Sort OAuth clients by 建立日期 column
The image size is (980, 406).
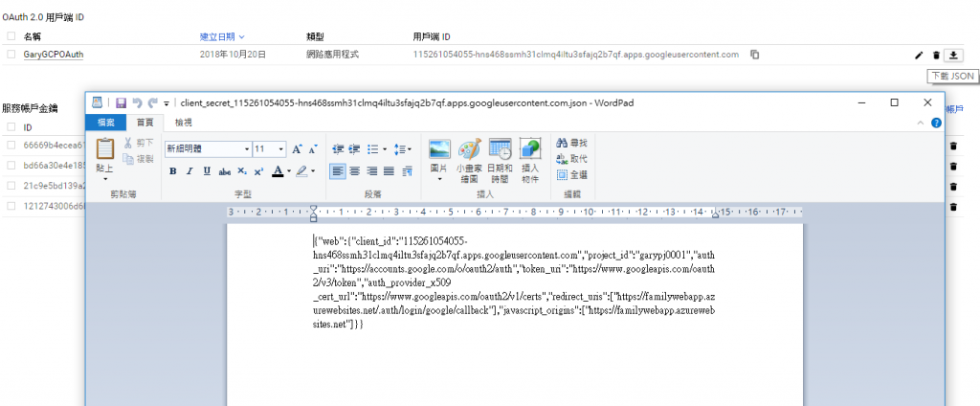pos(222,37)
